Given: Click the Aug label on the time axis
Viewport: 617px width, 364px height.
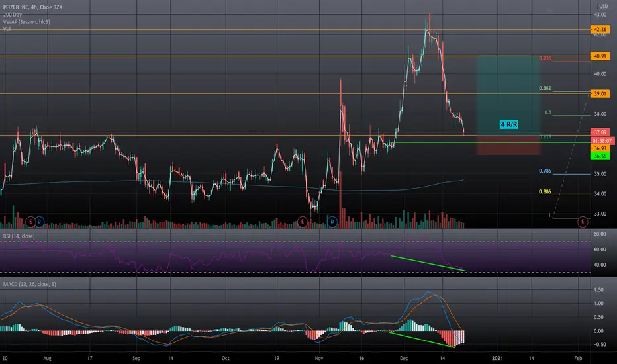Looking at the screenshot, I should (47, 358).
